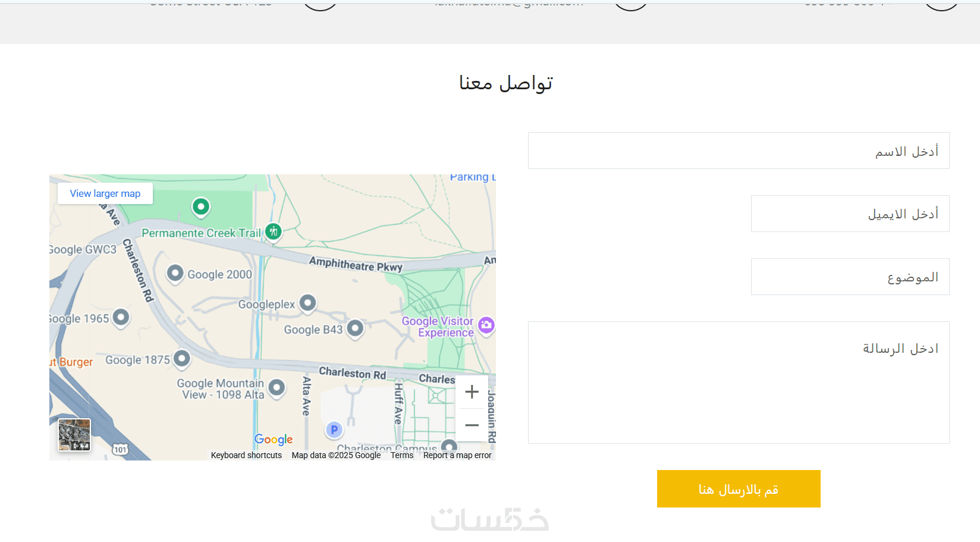Open the View larger map link
The width and height of the screenshot is (980, 542).
tap(105, 193)
